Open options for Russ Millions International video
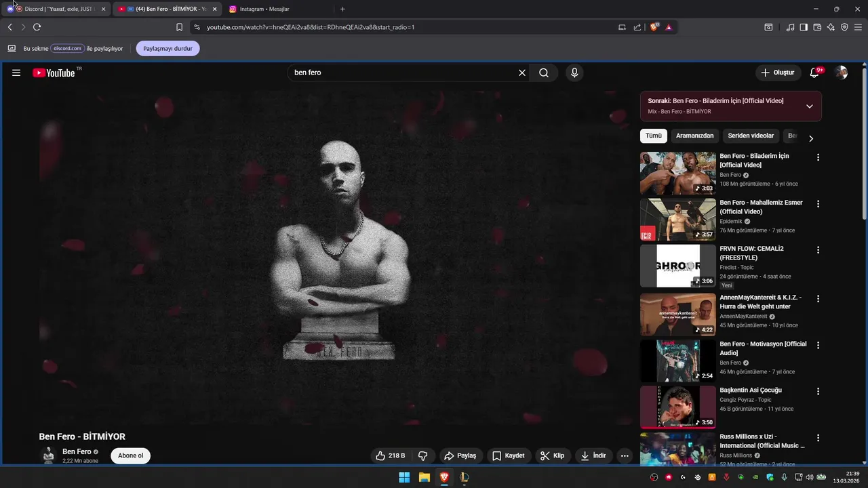Image resolution: width=868 pixels, height=488 pixels. point(818,438)
